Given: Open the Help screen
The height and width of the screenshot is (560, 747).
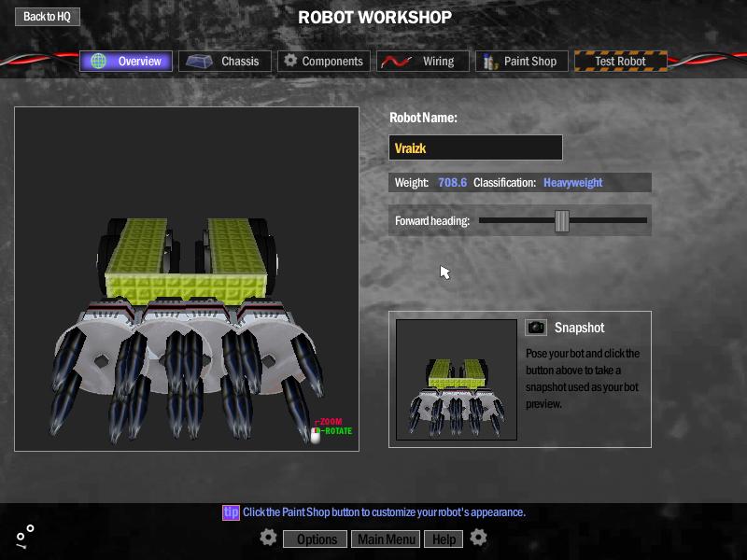Looking at the screenshot, I should tap(444, 539).
